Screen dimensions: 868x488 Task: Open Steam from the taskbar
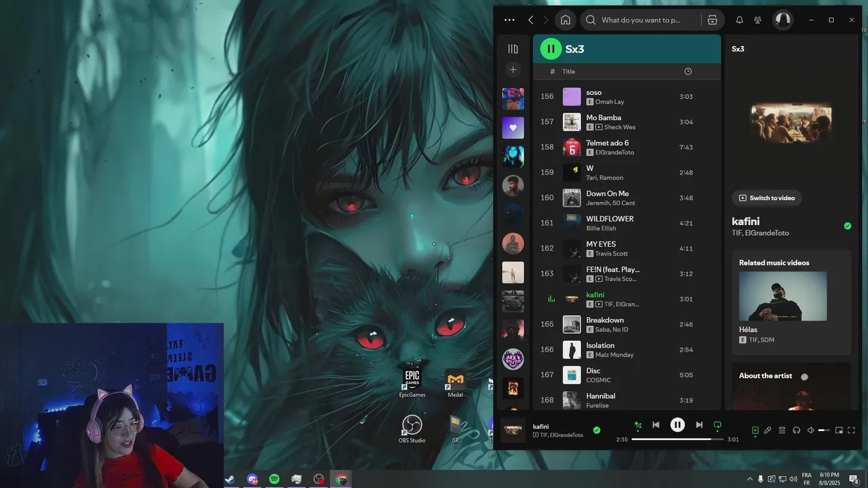[231, 479]
